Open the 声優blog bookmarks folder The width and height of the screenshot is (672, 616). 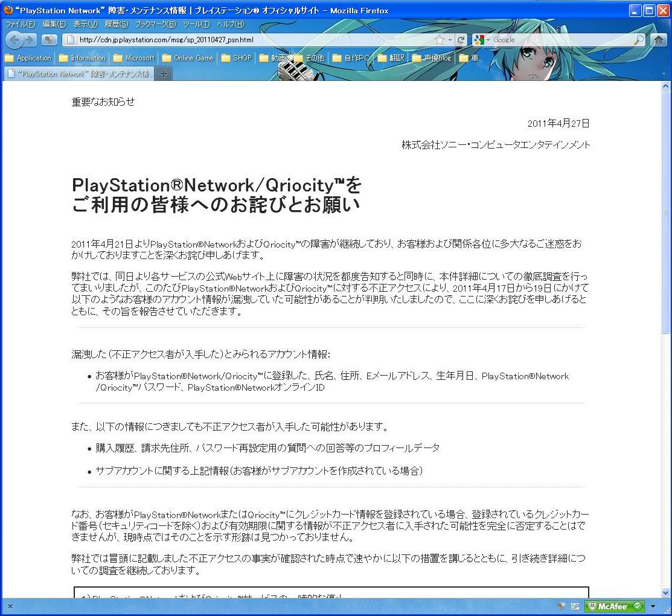[432, 58]
